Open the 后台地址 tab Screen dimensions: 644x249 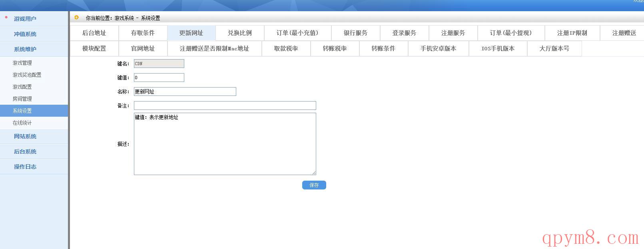(x=94, y=33)
